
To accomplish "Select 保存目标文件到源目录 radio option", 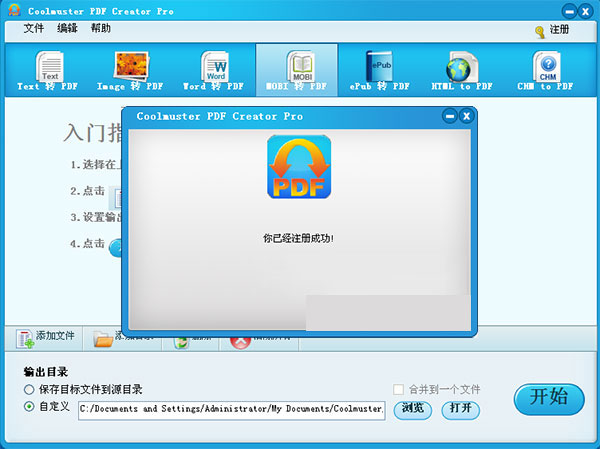I will click(x=29, y=390).
